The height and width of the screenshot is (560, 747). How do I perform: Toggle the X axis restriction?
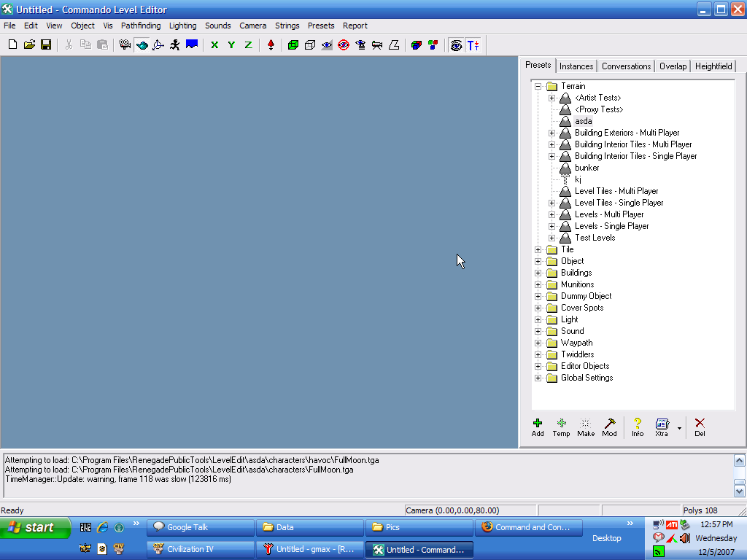click(x=214, y=44)
